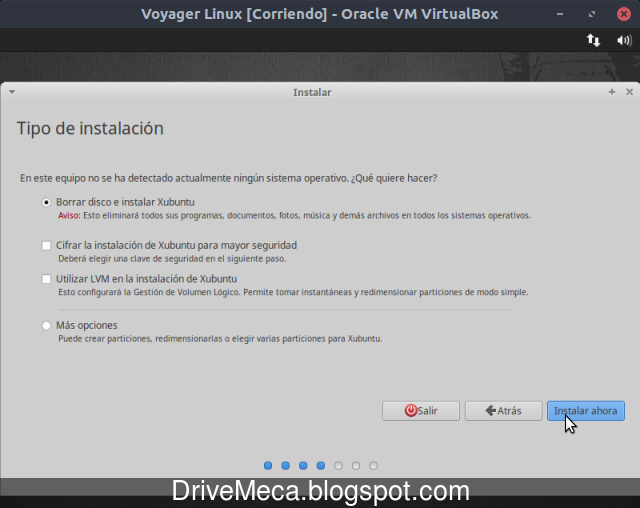Close the VirtualBox window
Viewport: 640px width, 508px height.
(624, 14)
